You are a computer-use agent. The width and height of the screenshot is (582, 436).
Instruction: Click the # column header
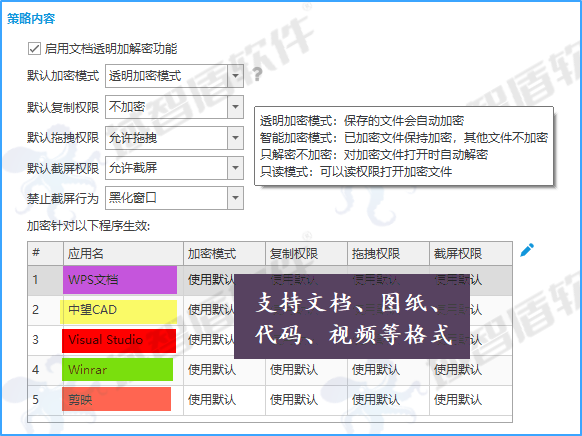click(45, 253)
